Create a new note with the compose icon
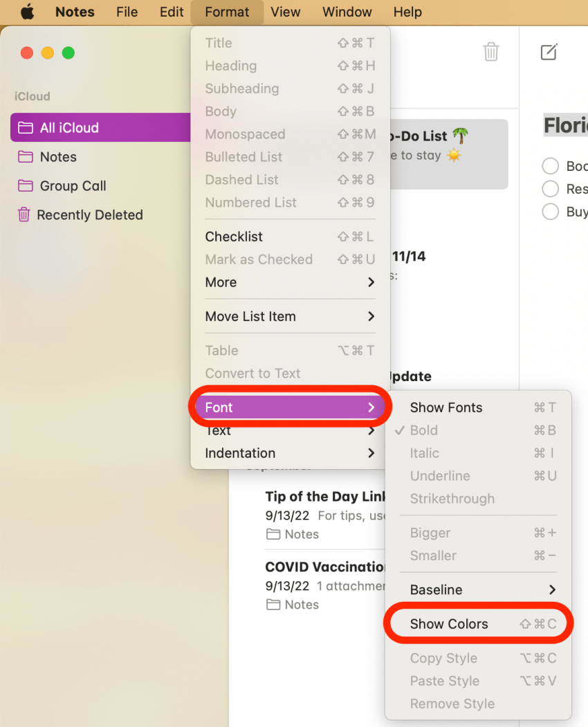 (x=549, y=52)
